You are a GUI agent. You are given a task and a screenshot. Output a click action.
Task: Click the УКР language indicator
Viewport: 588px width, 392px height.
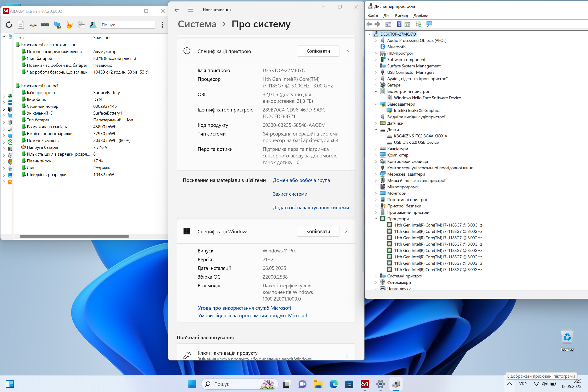point(523,384)
